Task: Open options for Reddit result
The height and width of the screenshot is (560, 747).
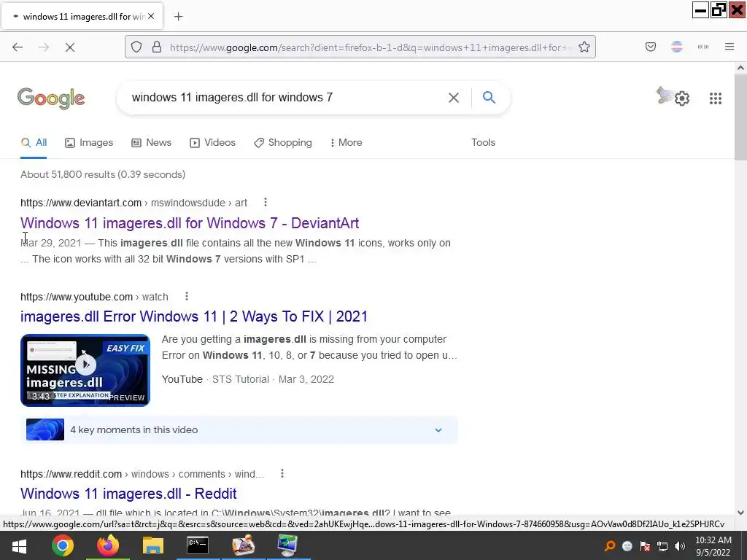Action: (x=282, y=473)
